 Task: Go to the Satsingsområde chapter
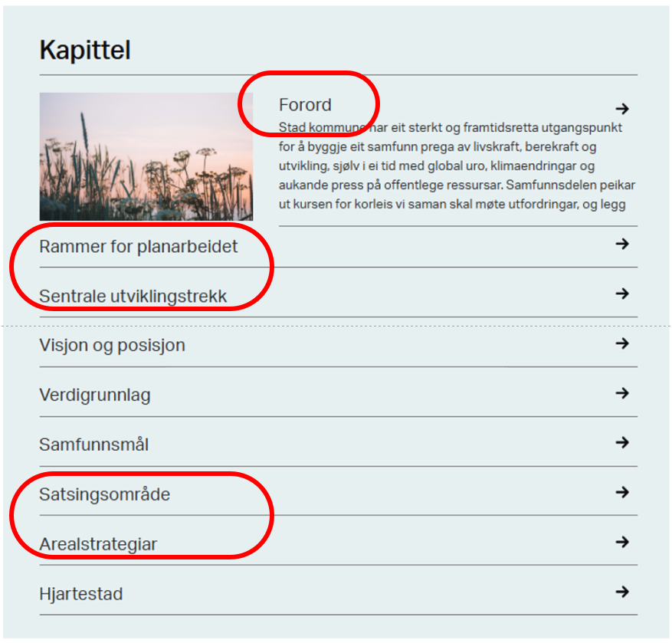(x=104, y=494)
